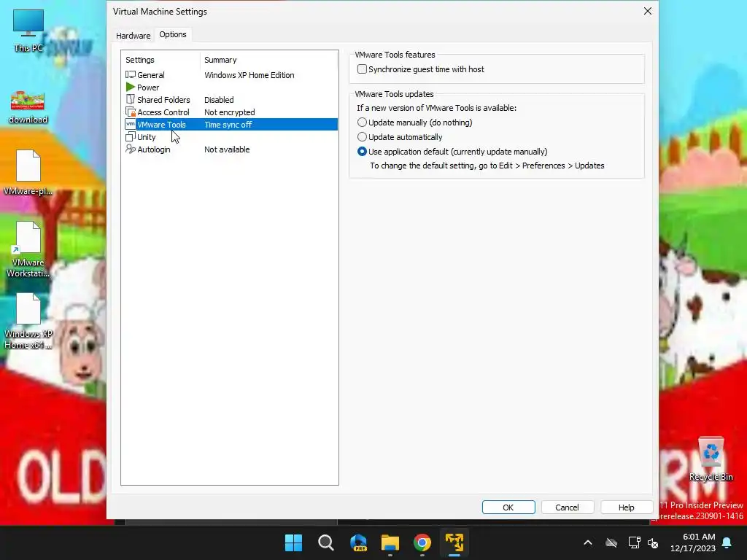Viewport: 747px width, 560px height.
Task: Select the General row label
Action: tap(150, 75)
